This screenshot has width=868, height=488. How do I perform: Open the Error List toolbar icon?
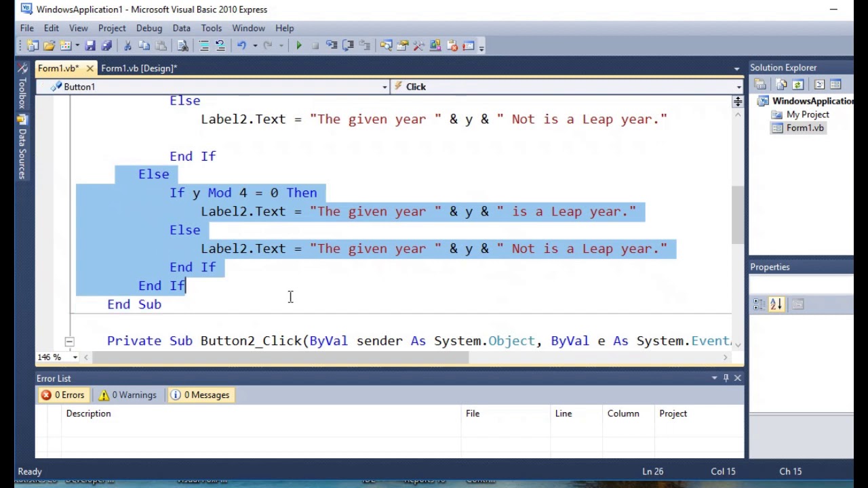(x=452, y=45)
